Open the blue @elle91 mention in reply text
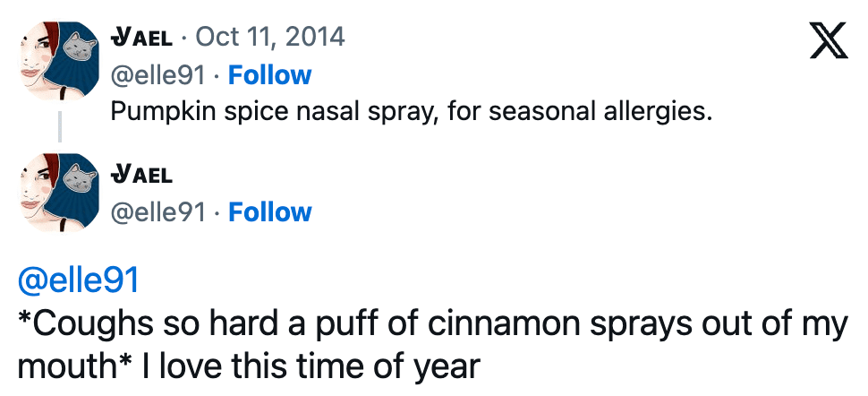Image resolution: width=868 pixels, height=396 pixels. pyautogui.click(x=79, y=280)
